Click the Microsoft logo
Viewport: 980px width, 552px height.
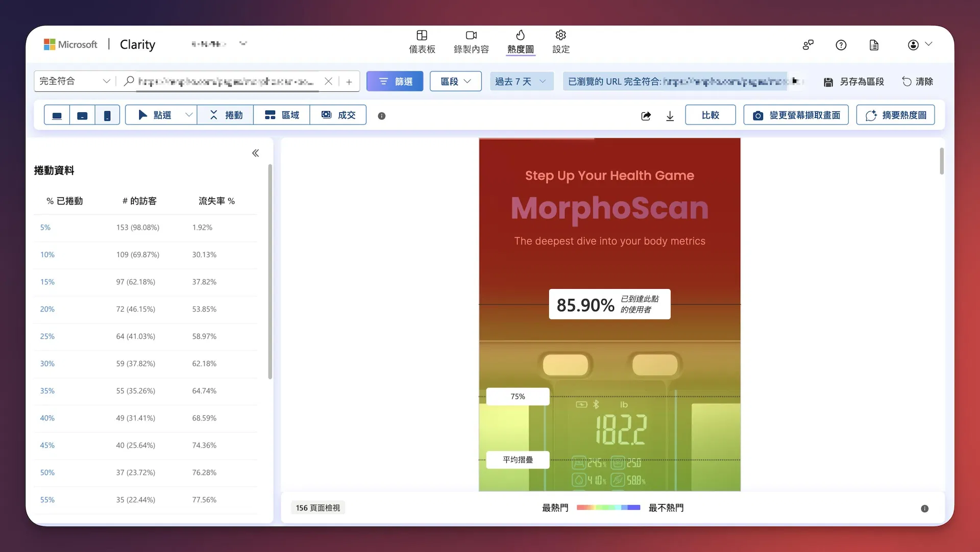click(x=70, y=44)
